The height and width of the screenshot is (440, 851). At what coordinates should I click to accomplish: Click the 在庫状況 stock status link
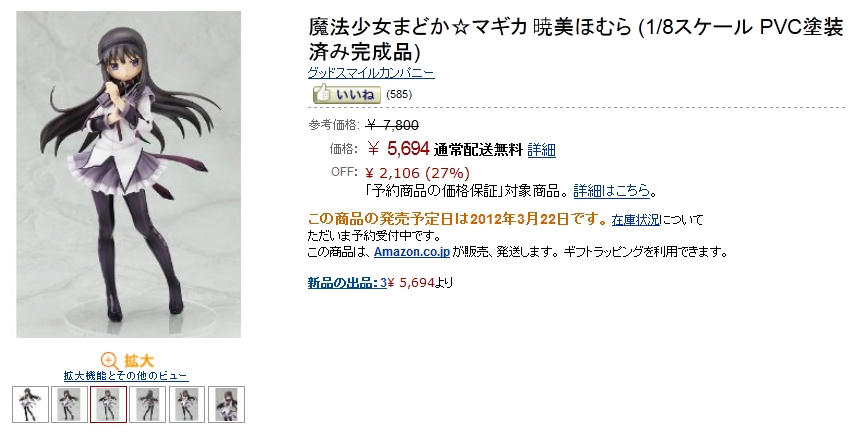636,220
